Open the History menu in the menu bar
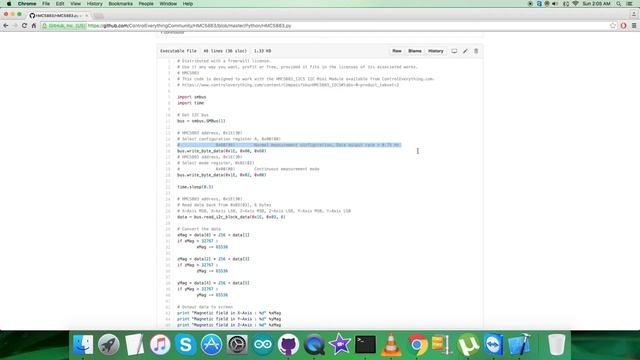Image resolution: width=640 pixels, height=360 pixels. (x=94, y=4)
